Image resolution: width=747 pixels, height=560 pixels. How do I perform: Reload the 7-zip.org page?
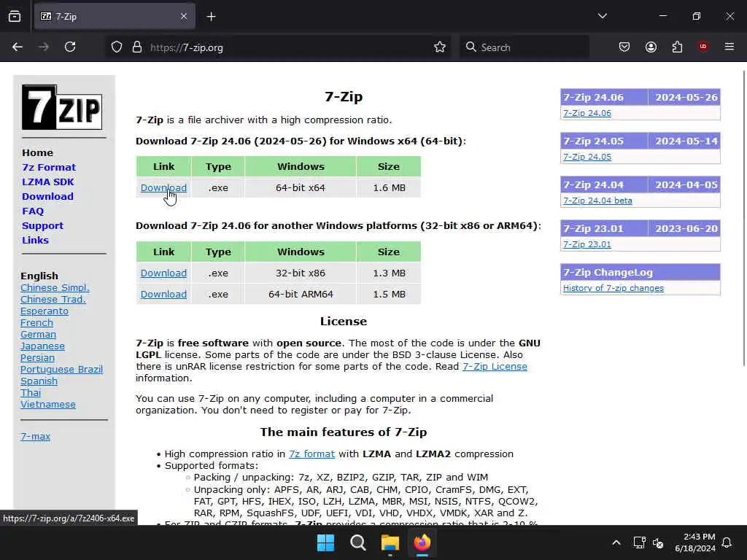pos(70,47)
